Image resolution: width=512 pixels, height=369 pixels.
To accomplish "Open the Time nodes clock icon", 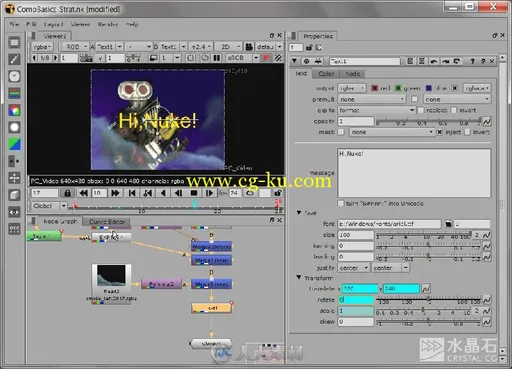I will click(14, 76).
